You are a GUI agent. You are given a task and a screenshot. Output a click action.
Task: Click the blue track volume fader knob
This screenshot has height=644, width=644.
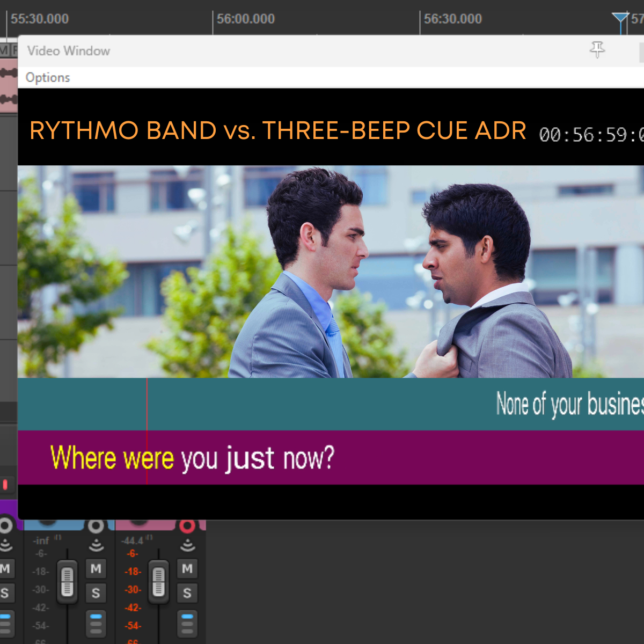tap(67, 582)
